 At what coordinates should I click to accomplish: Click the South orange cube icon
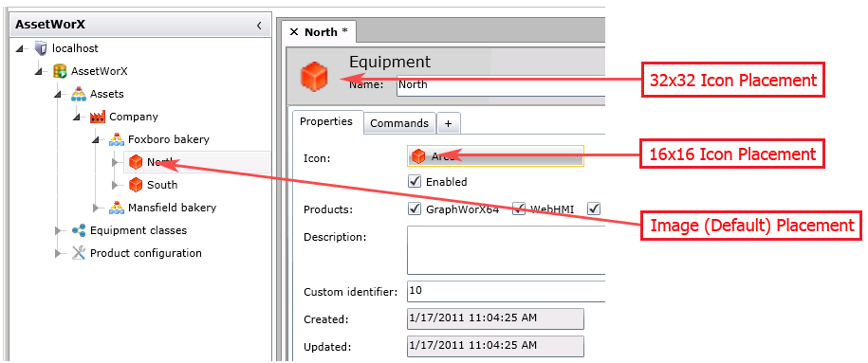(136, 185)
